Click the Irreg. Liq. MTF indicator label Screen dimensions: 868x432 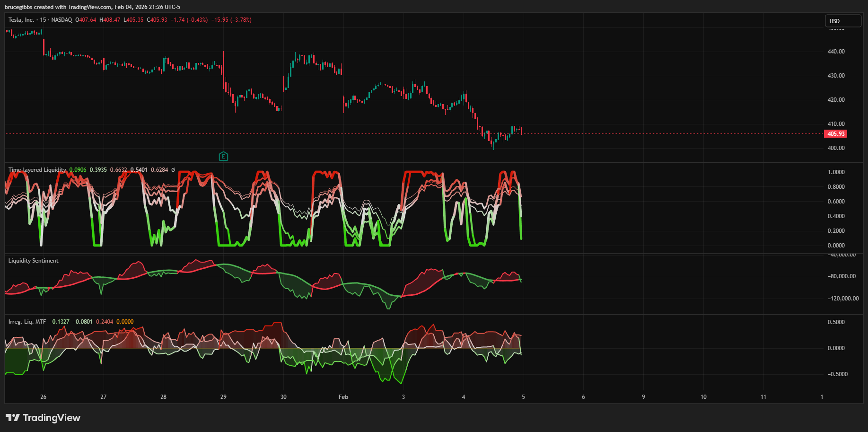click(x=27, y=322)
